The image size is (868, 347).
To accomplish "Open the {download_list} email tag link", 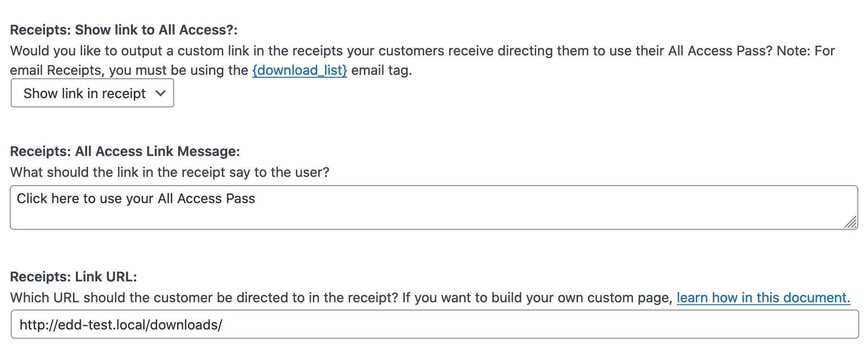I will 299,70.
